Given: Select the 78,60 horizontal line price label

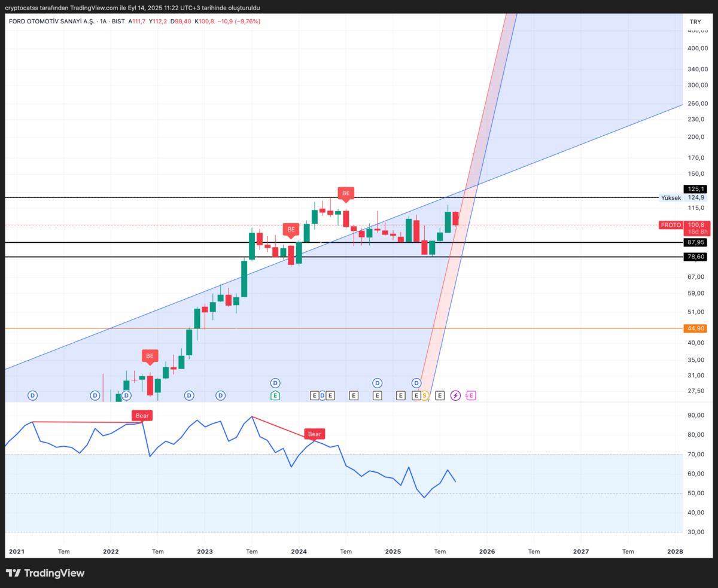Looking at the screenshot, I should [696, 257].
